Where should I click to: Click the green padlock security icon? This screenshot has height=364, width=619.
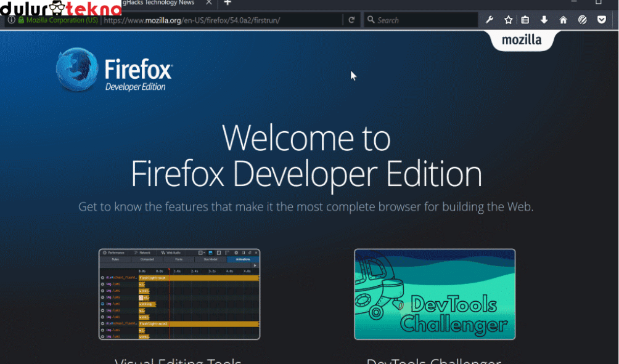21,20
